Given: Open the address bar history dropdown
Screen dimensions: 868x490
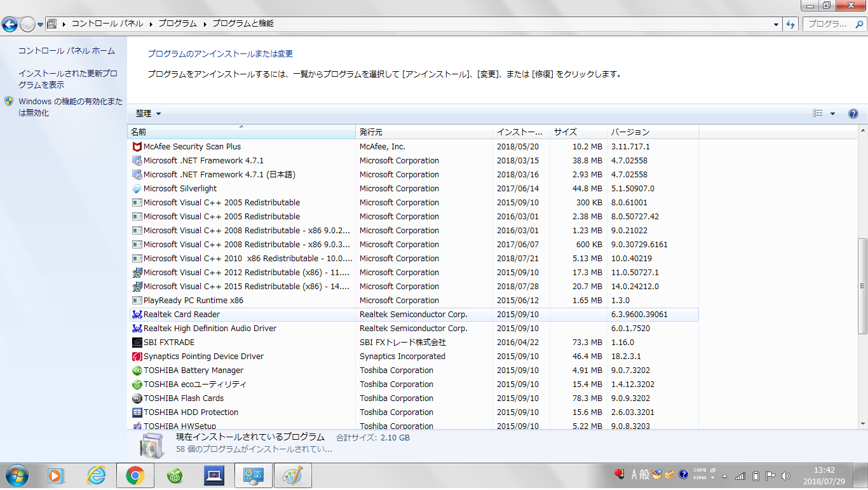Looking at the screenshot, I should click(x=776, y=24).
